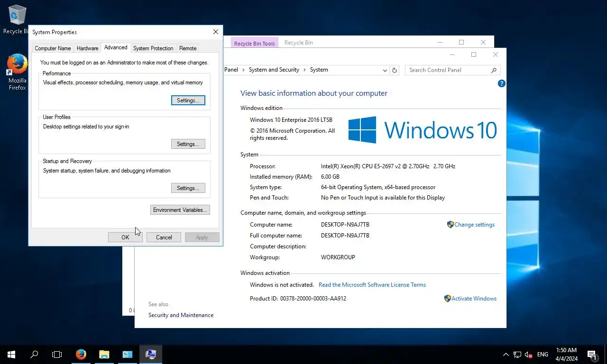Open Environment Variables dialog
The height and width of the screenshot is (364, 607).
click(x=180, y=210)
